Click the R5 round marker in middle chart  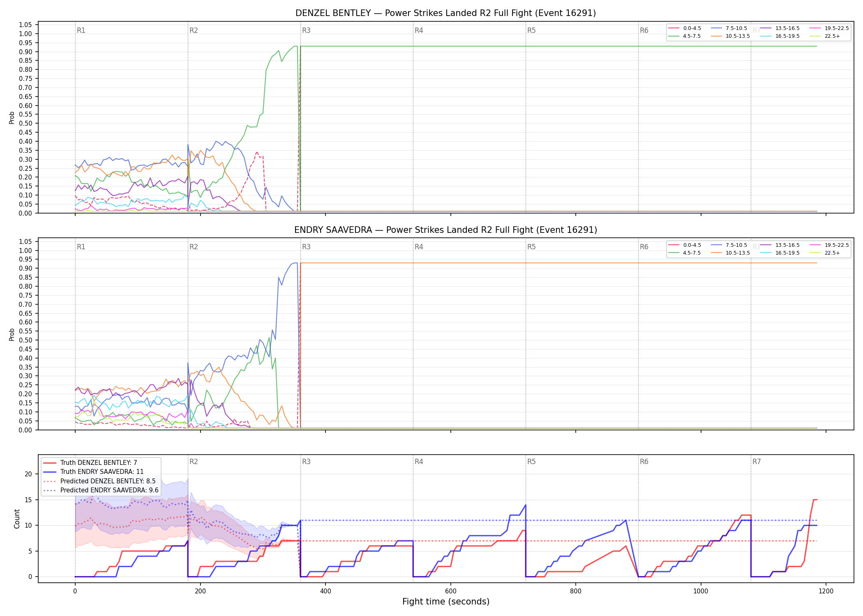(531, 247)
